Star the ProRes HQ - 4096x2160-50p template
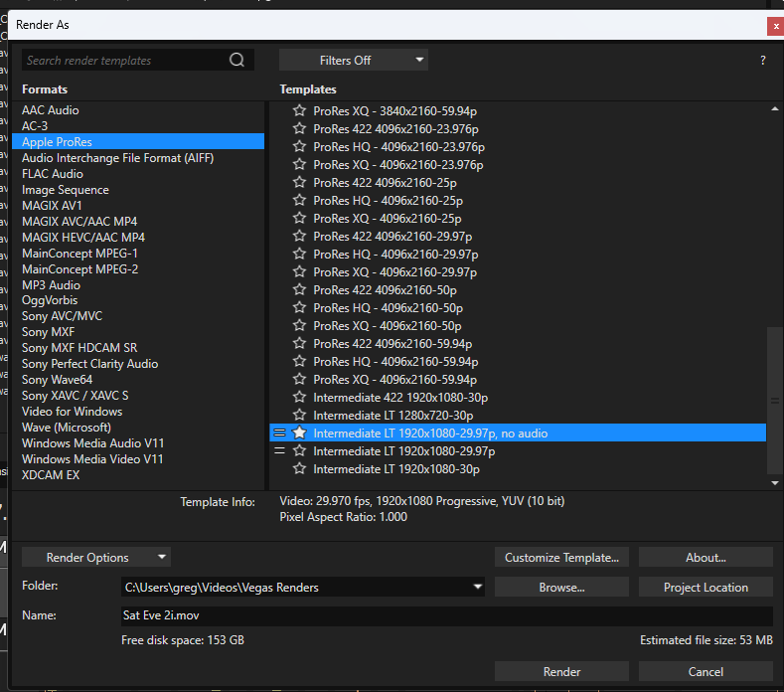Image resolution: width=784 pixels, height=692 pixels. (x=299, y=308)
